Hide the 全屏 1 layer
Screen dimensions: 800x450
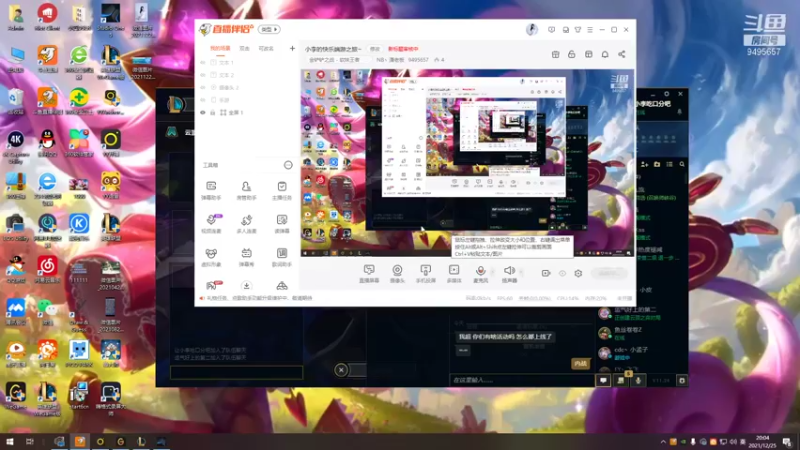[x=203, y=112]
